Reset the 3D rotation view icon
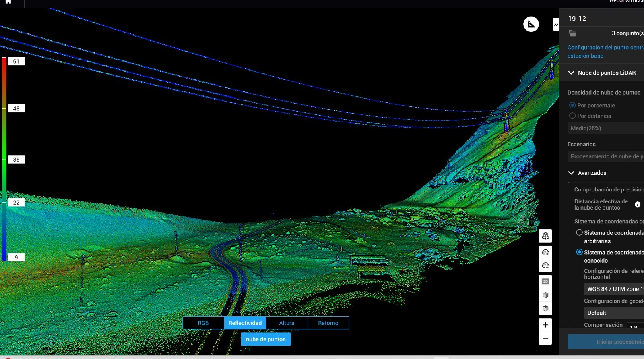 point(545,236)
